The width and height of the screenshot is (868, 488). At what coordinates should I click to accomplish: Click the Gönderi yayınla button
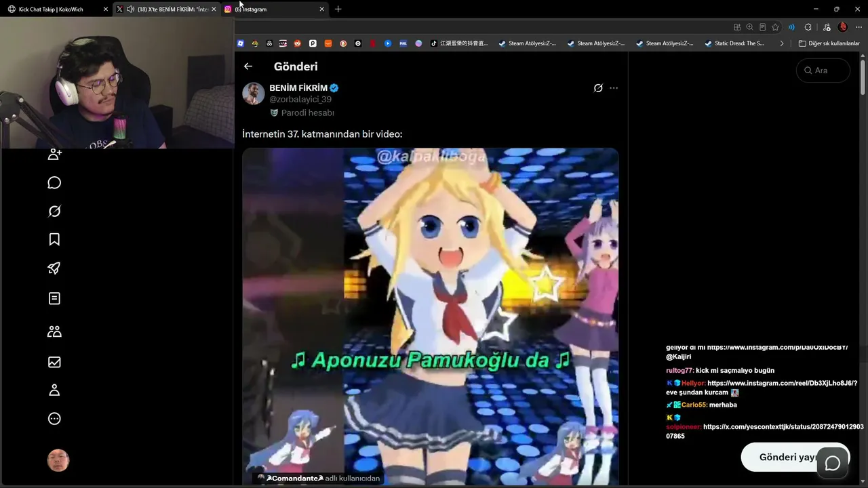795,457
